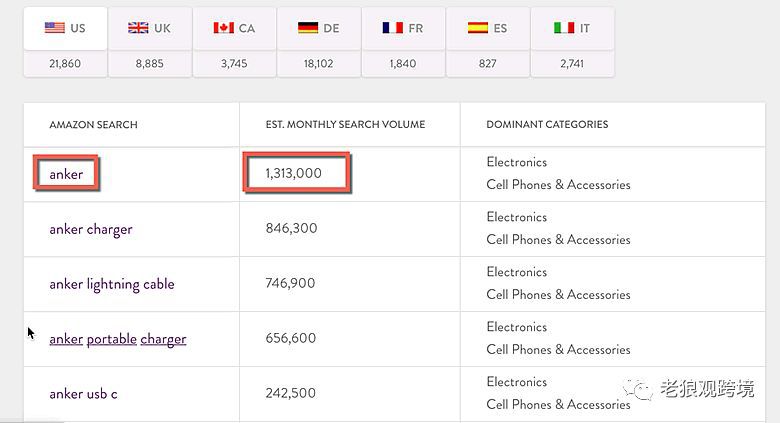Click Electronics in the 'anker usb c' row
780x423 pixels.
tap(517, 382)
